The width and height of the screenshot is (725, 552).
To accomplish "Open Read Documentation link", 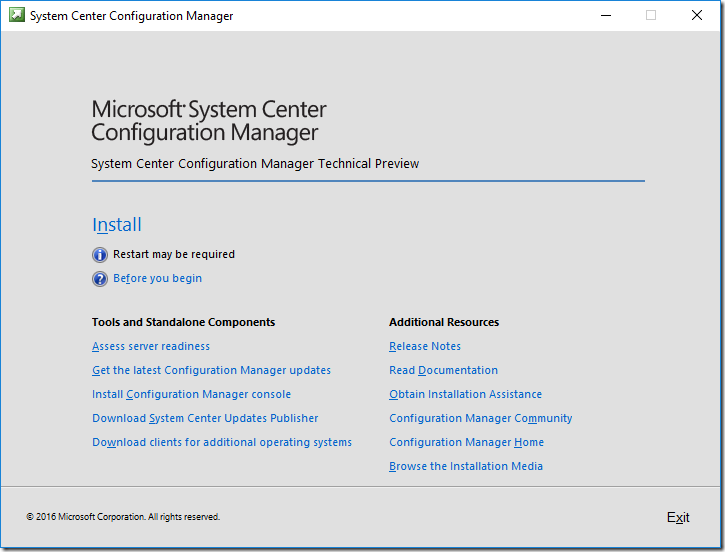I will pos(443,370).
